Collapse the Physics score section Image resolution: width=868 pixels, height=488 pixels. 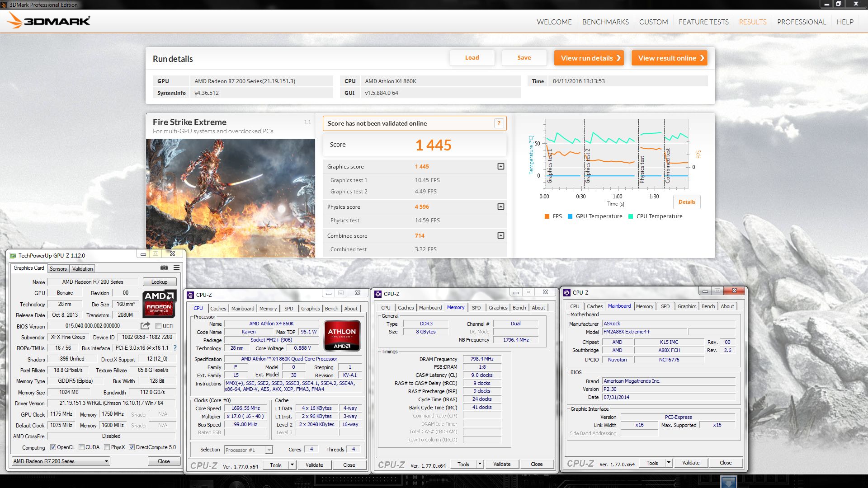pos(500,206)
